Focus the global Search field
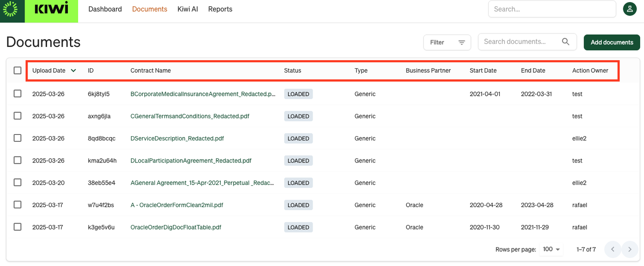 pyautogui.click(x=552, y=9)
